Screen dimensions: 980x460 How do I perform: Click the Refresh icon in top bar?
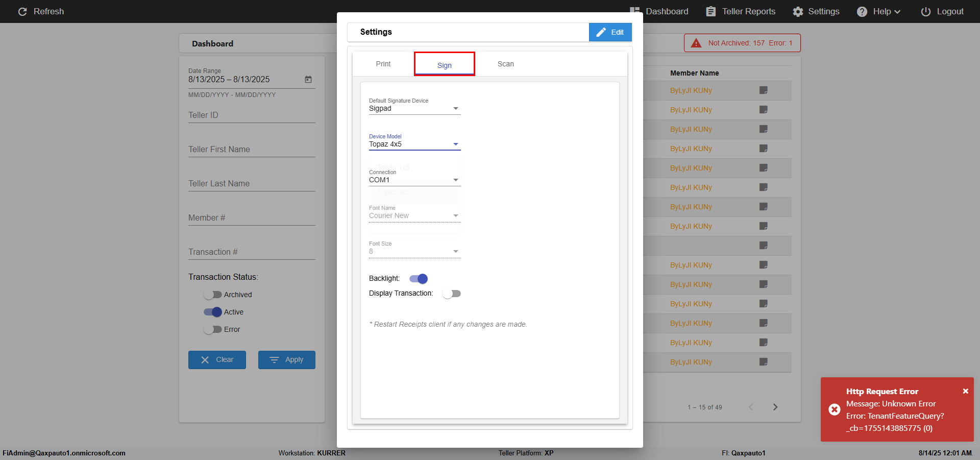(22, 11)
